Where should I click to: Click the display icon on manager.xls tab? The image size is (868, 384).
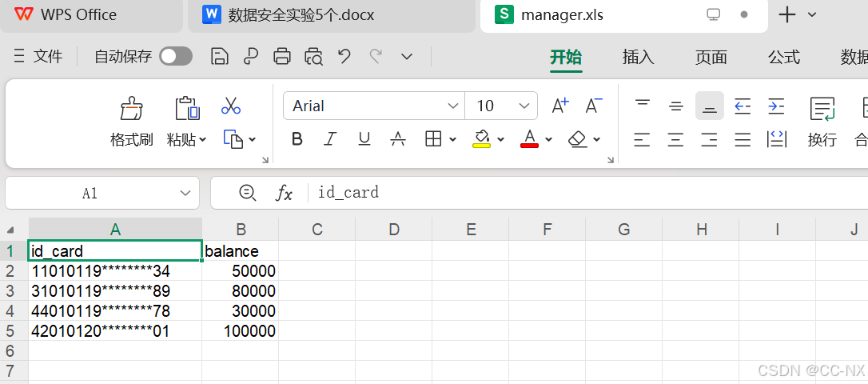point(714,15)
